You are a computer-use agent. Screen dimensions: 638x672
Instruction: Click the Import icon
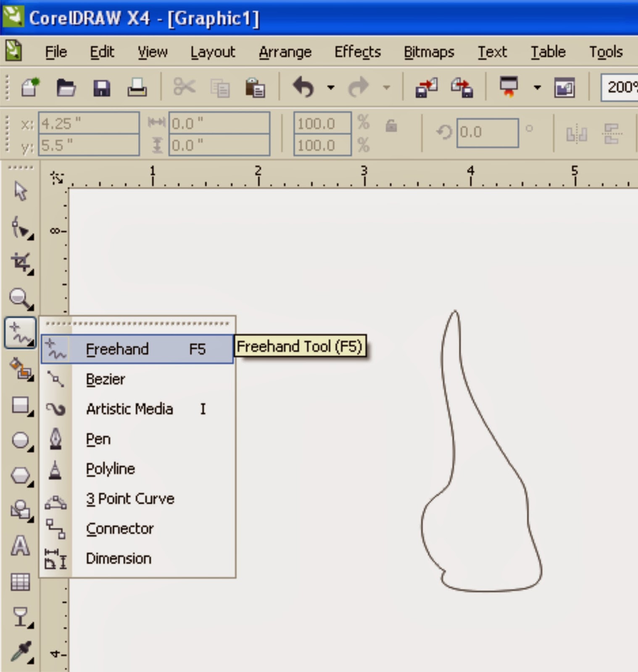tap(426, 88)
